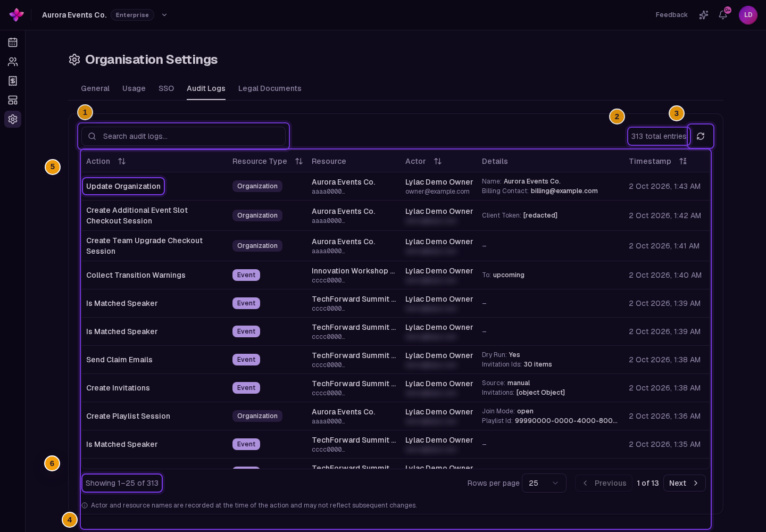Open the calendar icon in the sidebar
Image resolution: width=766 pixels, height=532 pixels.
click(13, 43)
